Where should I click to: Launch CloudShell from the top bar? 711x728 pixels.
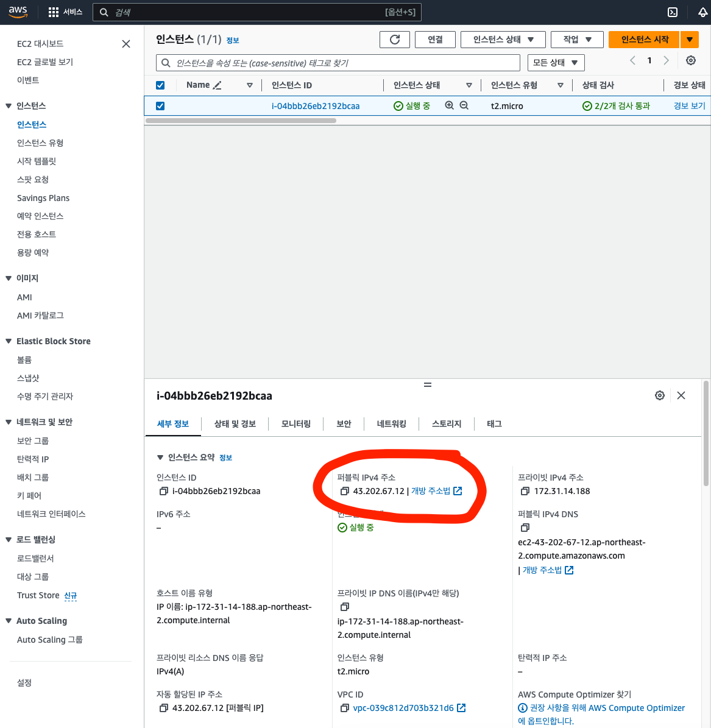coord(673,12)
